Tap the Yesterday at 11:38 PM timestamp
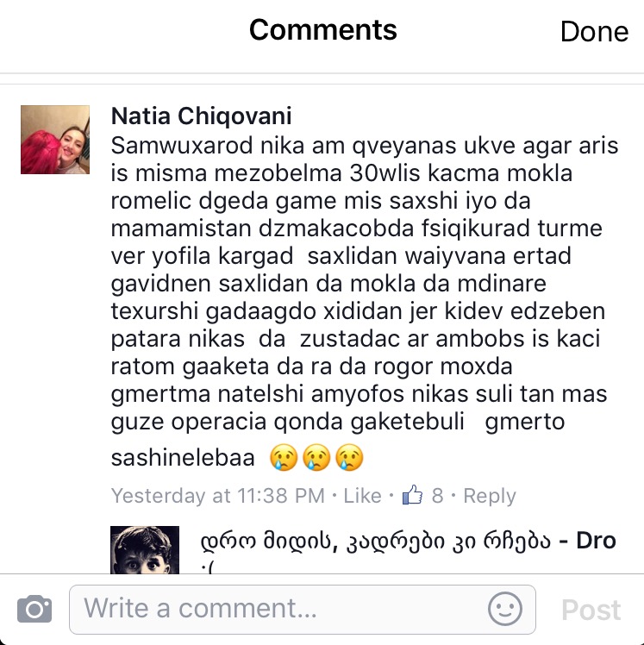Viewport: 644px width, 645px height. point(218,496)
